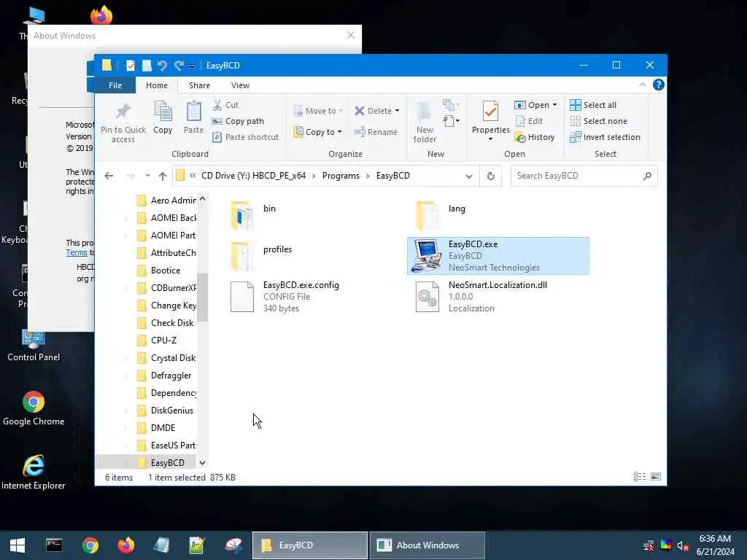Viewport: 747px width, 560px height.
Task: Click the Redo icon in title bar
Action: click(x=179, y=65)
